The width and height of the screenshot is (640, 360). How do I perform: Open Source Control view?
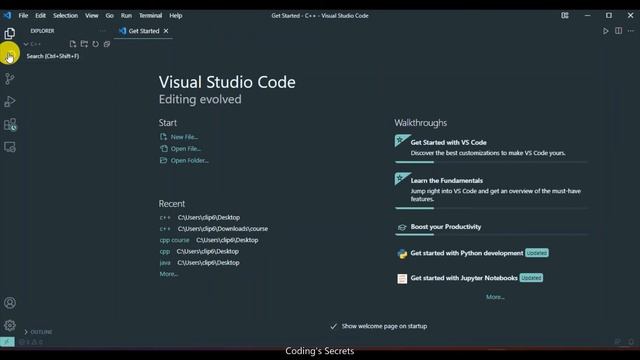[x=10, y=79]
